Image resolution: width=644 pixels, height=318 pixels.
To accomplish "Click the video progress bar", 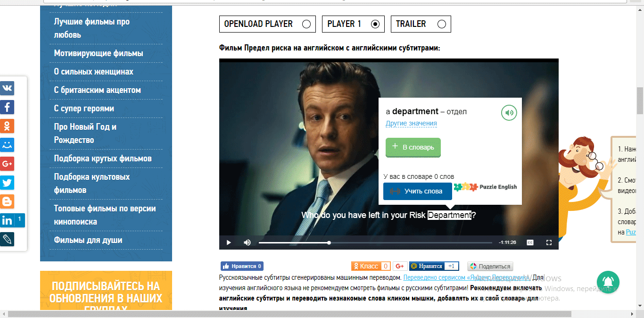I will (x=375, y=243).
